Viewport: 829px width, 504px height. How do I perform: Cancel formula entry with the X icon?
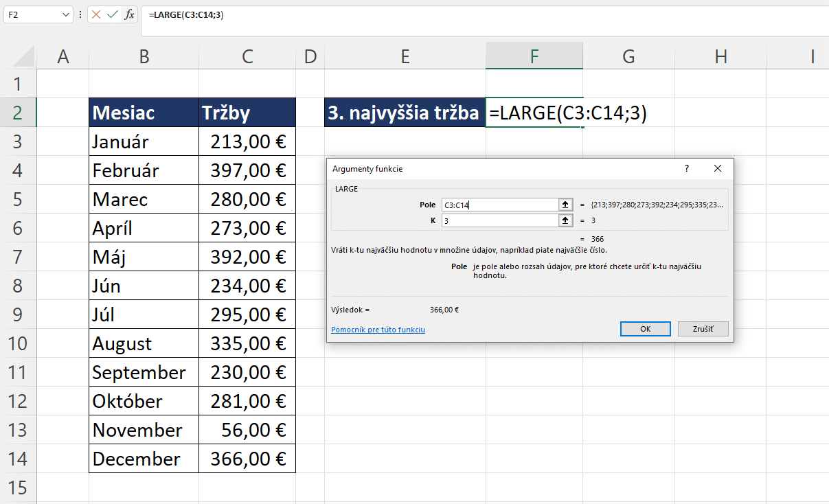click(96, 14)
